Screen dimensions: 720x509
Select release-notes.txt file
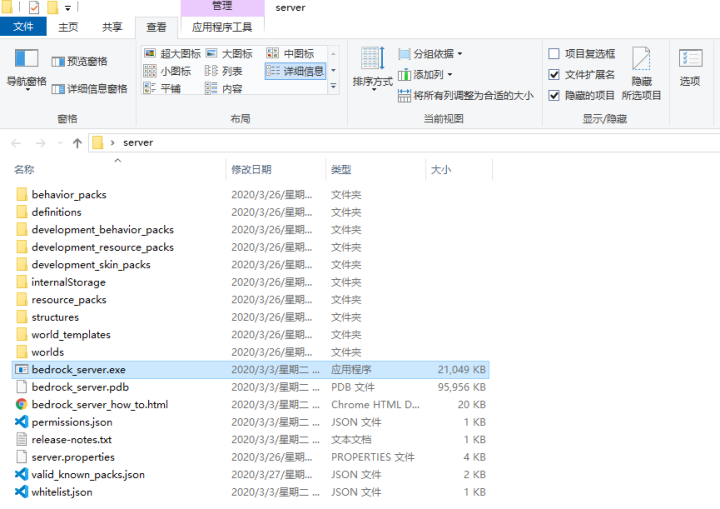[251, 440]
